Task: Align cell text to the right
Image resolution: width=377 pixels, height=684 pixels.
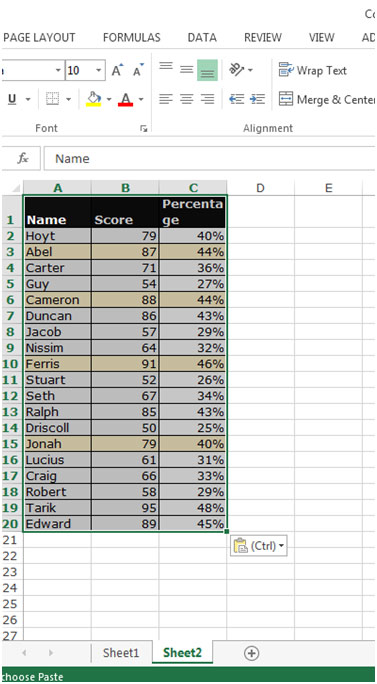Action: click(208, 99)
